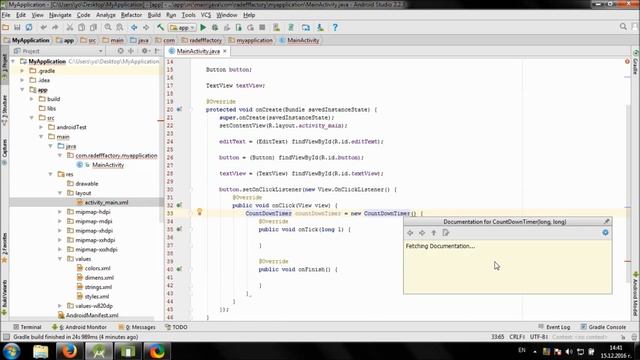Image resolution: width=640 pixels, height=360 pixels.
Task: Open the Navigate menu
Action: [x=60, y=15]
